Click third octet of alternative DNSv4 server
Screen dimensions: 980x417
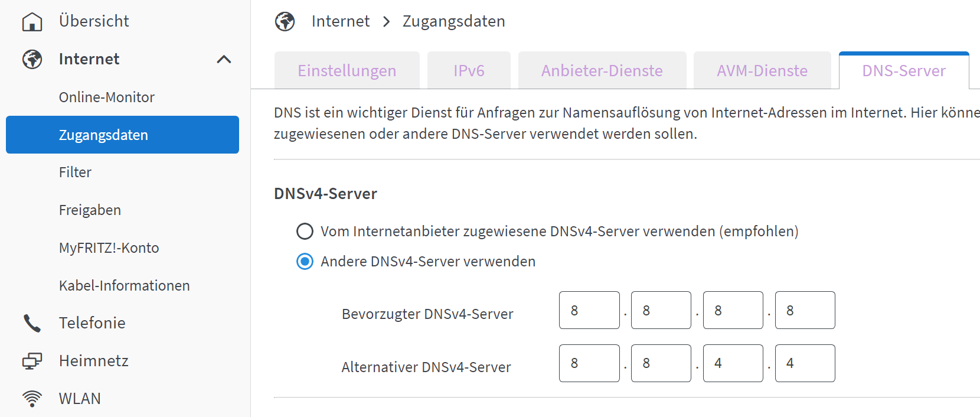[x=733, y=363]
